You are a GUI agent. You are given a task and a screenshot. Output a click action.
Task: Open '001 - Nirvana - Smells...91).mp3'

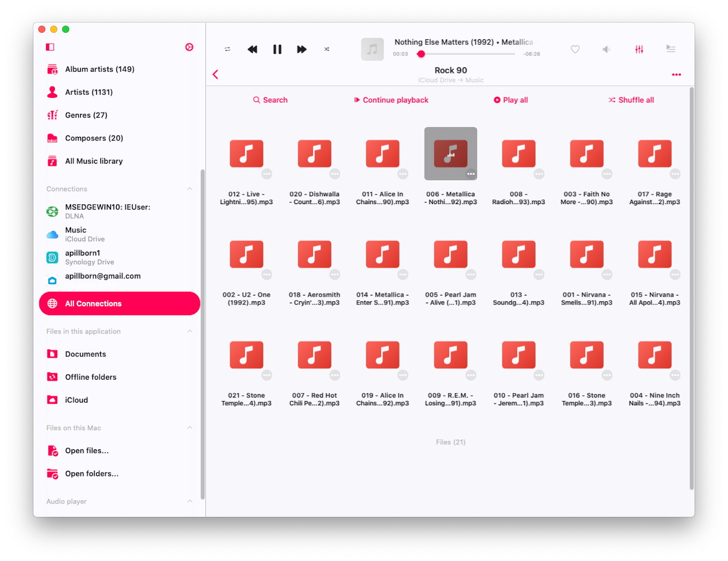586,255
